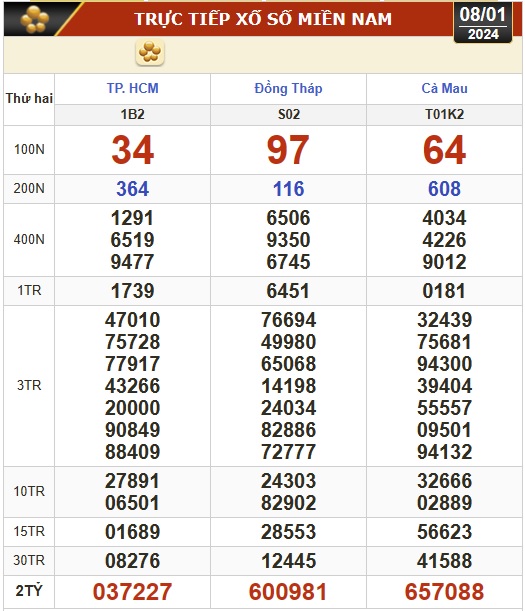The height and width of the screenshot is (611, 525).
Task: Click 15TR number 01689
Action: click(133, 532)
